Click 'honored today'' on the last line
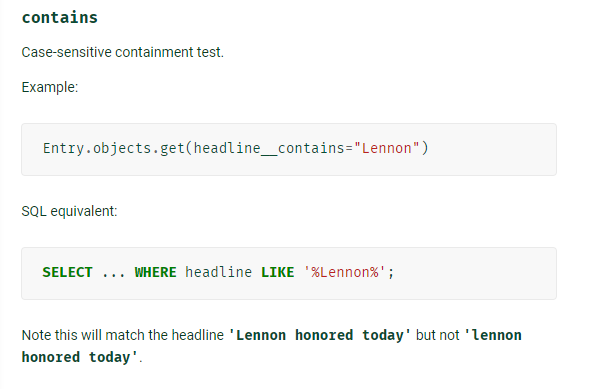 (80, 357)
